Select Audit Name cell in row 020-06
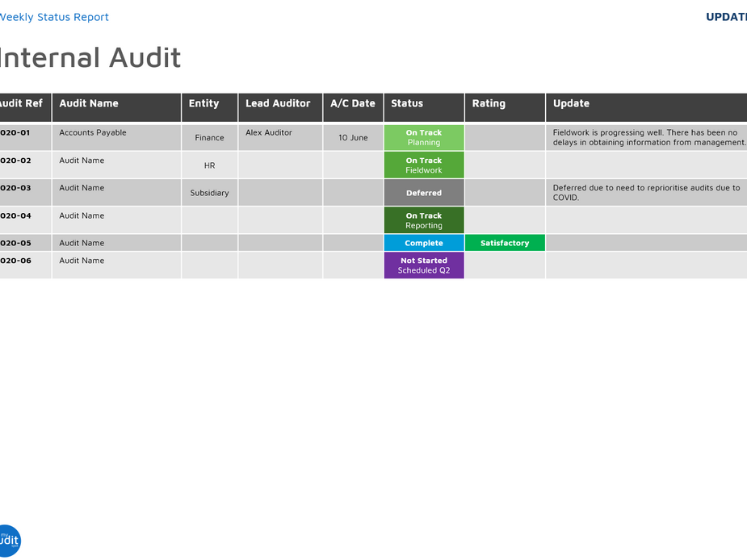 (x=116, y=265)
